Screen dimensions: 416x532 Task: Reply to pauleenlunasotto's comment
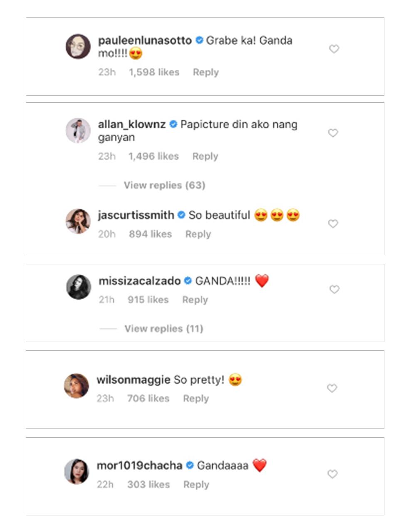[x=206, y=72]
